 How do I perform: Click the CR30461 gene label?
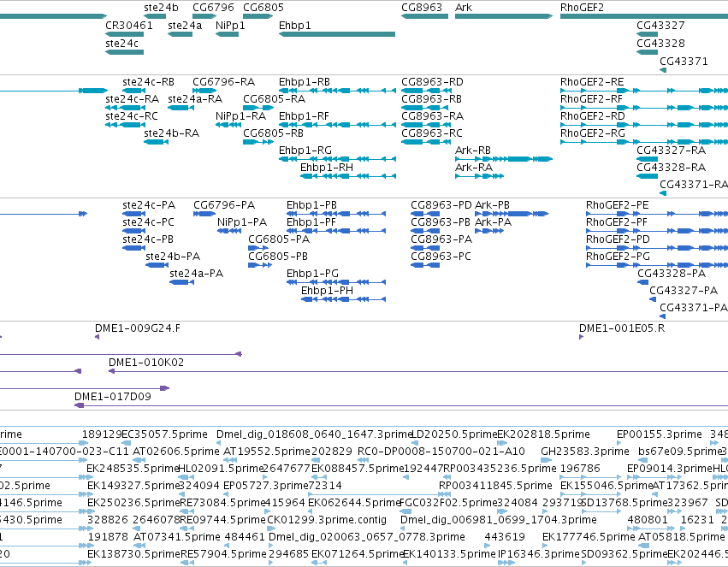(x=129, y=26)
